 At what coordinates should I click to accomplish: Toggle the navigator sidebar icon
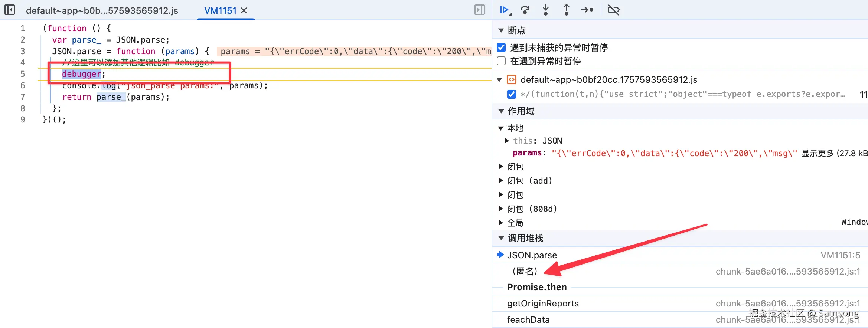tap(10, 10)
